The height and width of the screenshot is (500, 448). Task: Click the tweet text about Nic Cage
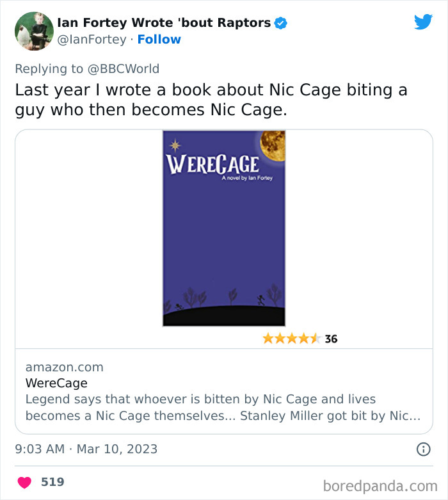(211, 99)
